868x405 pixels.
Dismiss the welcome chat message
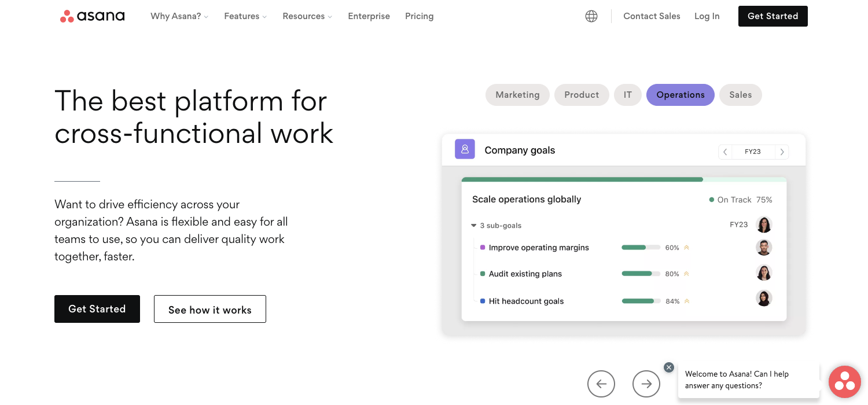(669, 367)
